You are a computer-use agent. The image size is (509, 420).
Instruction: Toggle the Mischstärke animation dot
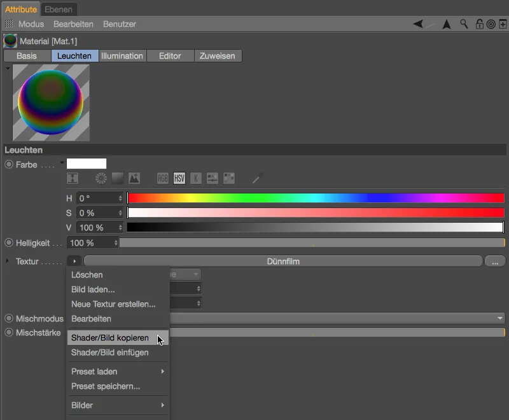pos(9,332)
